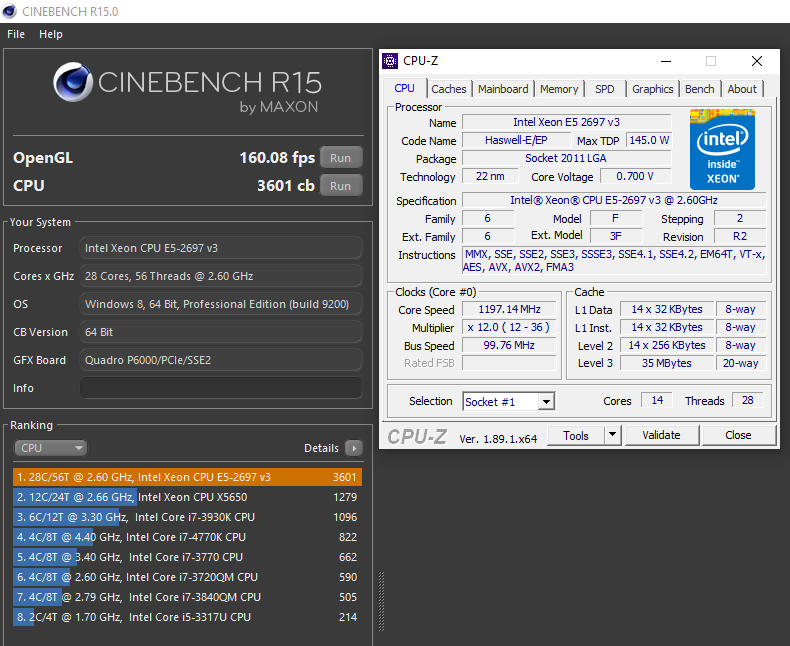Open the Tools dropdown arrow
Viewport: 790px width, 646px height.
tap(613, 434)
